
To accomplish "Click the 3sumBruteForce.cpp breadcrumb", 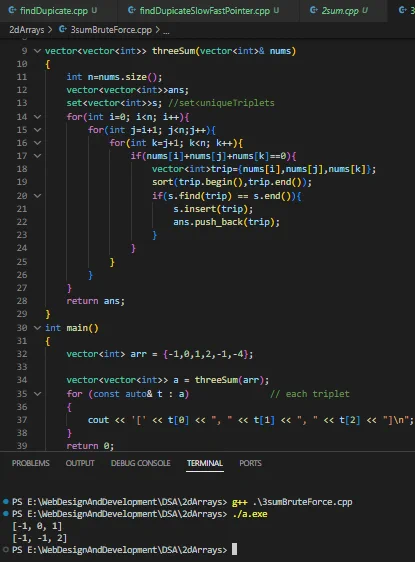I will [111, 30].
